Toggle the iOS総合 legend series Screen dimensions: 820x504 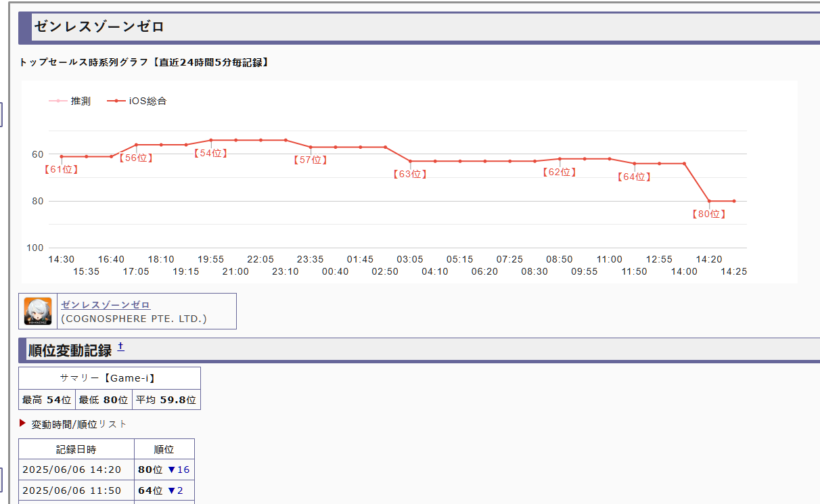coord(137,101)
